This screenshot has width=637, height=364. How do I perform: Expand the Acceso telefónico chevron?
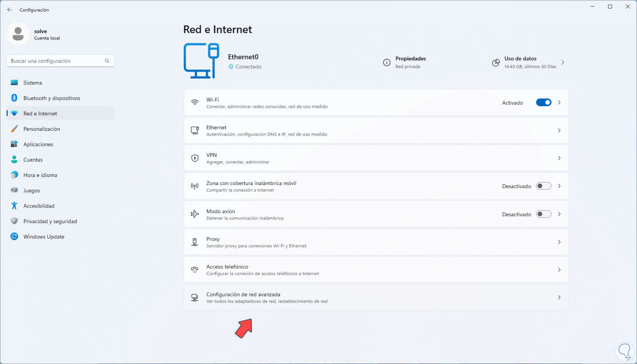[559, 270]
